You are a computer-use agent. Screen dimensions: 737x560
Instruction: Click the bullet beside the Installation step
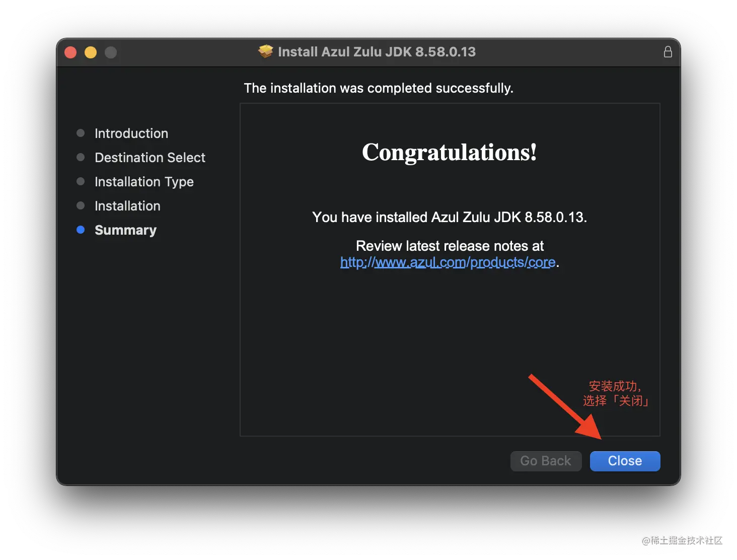tap(81, 205)
